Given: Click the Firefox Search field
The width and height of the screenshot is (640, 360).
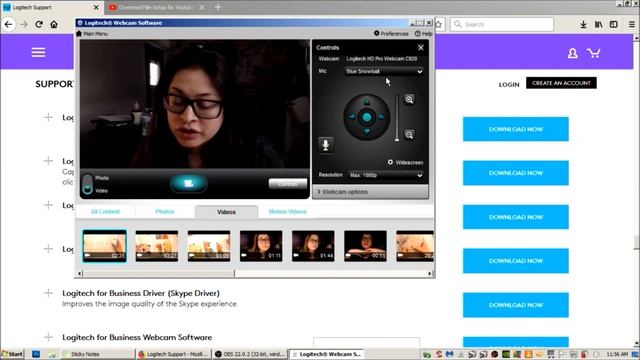Looking at the screenshot, I should tap(502, 24).
